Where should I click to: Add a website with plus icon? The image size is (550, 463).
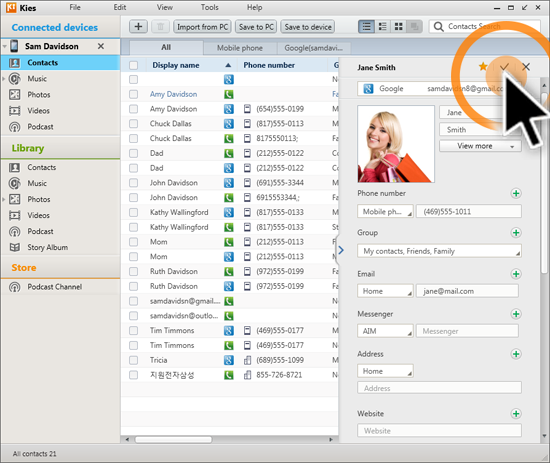pyautogui.click(x=516, y=414)
